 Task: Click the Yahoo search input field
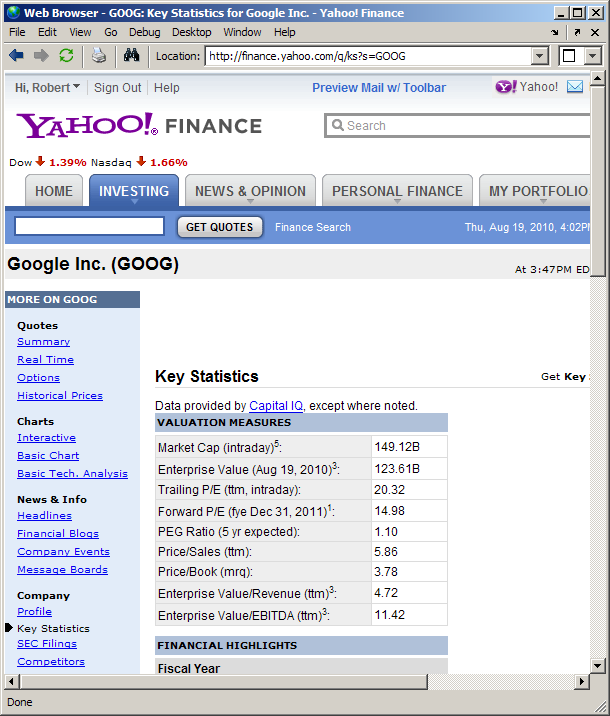pyautogui.click(x=465, y=126)
